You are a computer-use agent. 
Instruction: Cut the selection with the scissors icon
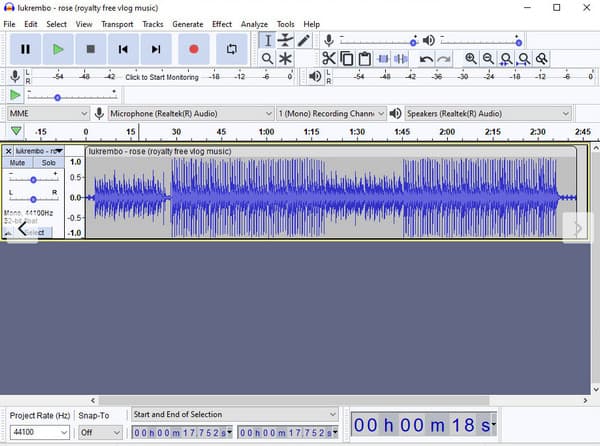click(329, 59)
